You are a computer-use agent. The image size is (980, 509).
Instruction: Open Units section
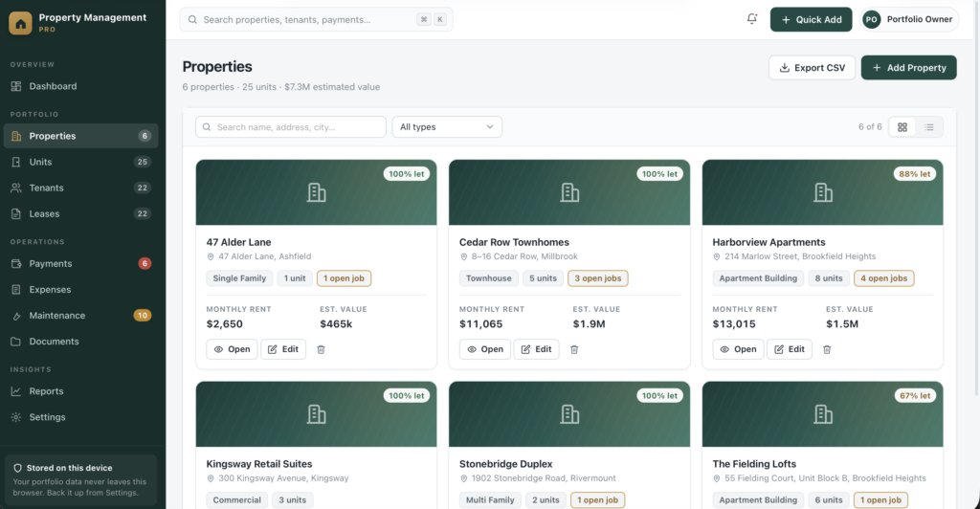point(80,162)
